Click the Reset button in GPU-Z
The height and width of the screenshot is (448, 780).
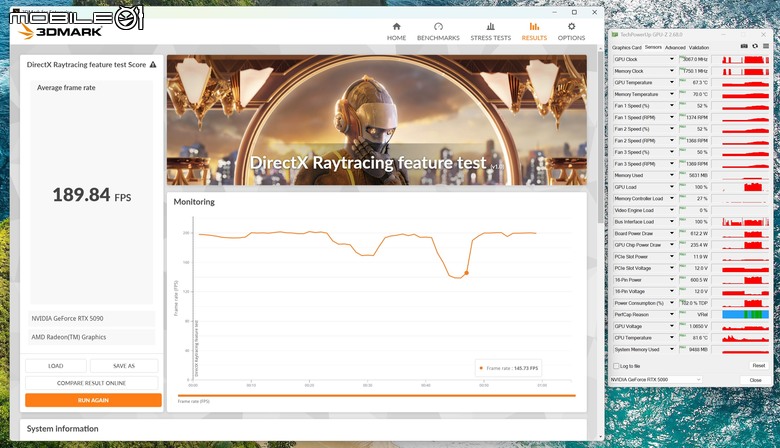pyautogui.click(x=758, y=366)
